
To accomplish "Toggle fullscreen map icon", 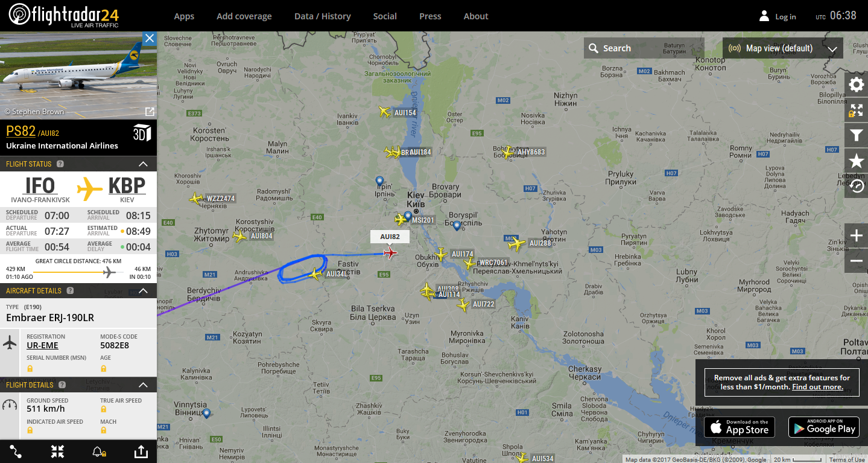I will coord(856,110).
